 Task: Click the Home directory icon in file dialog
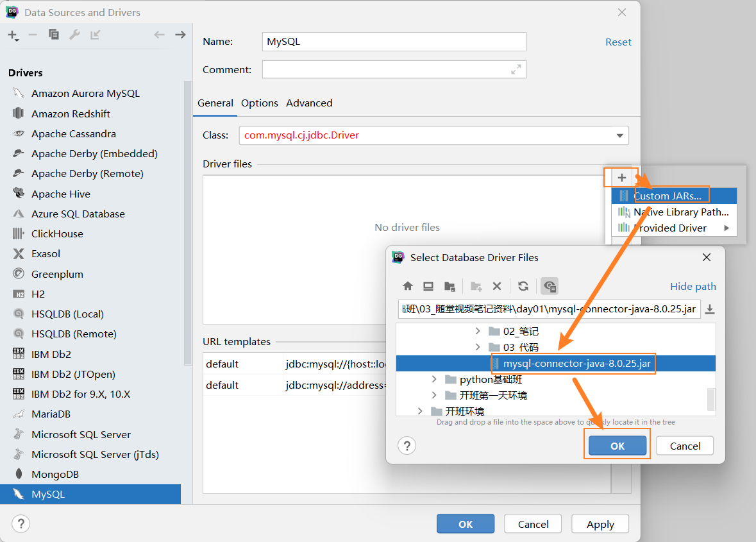point(407,286)
